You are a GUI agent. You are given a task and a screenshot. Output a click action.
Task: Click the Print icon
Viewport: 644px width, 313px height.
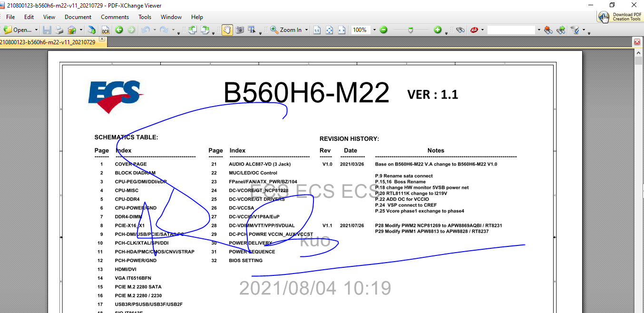(x=59, y=29)
